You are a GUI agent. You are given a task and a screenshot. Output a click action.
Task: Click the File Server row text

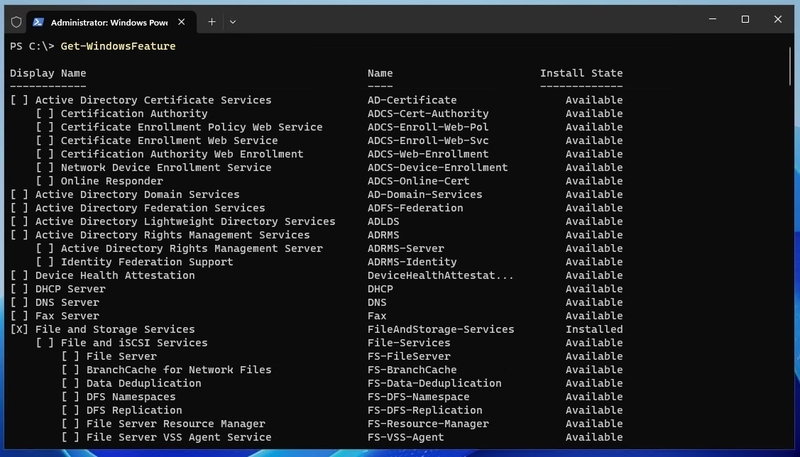[x=121, y=357]
